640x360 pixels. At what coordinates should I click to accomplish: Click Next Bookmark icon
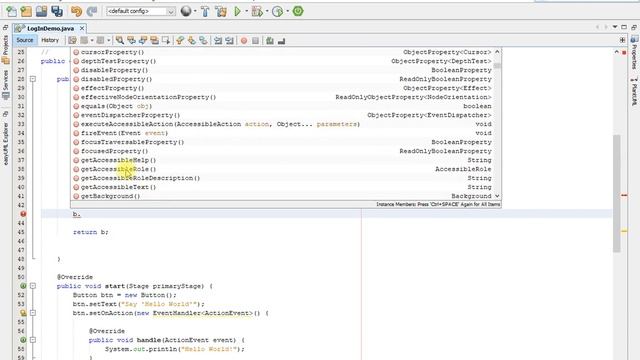pos(191,40)
